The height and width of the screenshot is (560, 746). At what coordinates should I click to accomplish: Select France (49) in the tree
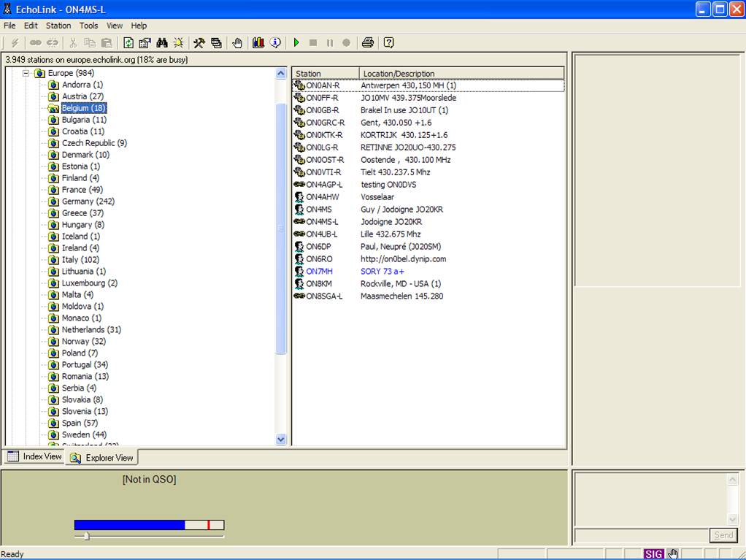coord(82,189)
